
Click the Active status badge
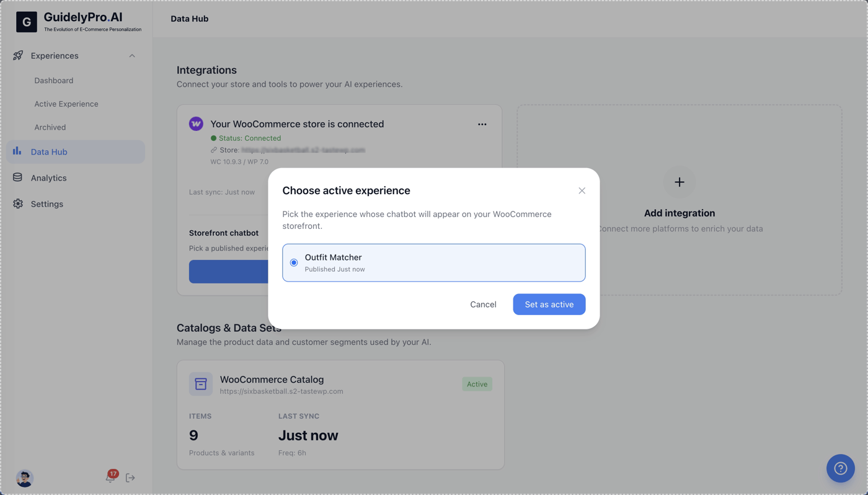point(477,385)
